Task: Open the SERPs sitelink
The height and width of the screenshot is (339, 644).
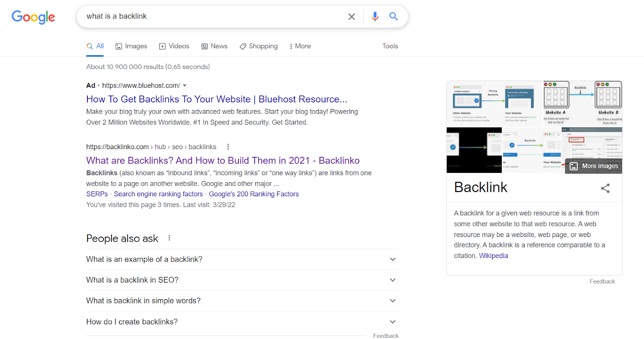Action: click(x=97, y=194)
